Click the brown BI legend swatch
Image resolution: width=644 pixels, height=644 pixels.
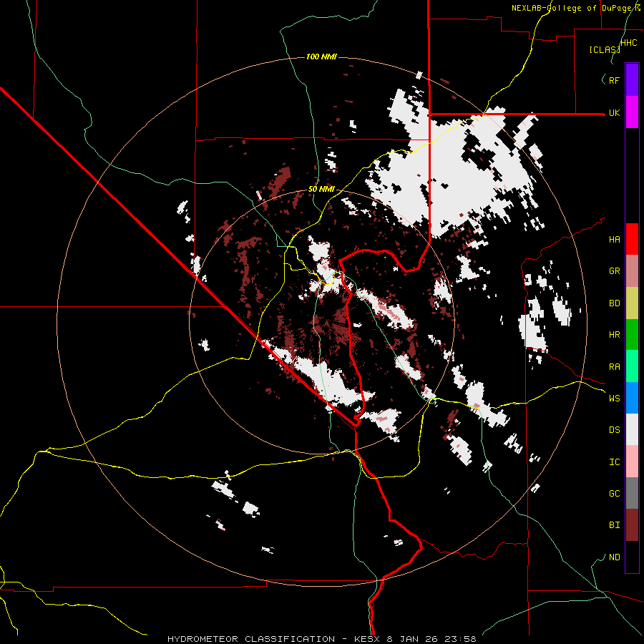click(632, 525)
